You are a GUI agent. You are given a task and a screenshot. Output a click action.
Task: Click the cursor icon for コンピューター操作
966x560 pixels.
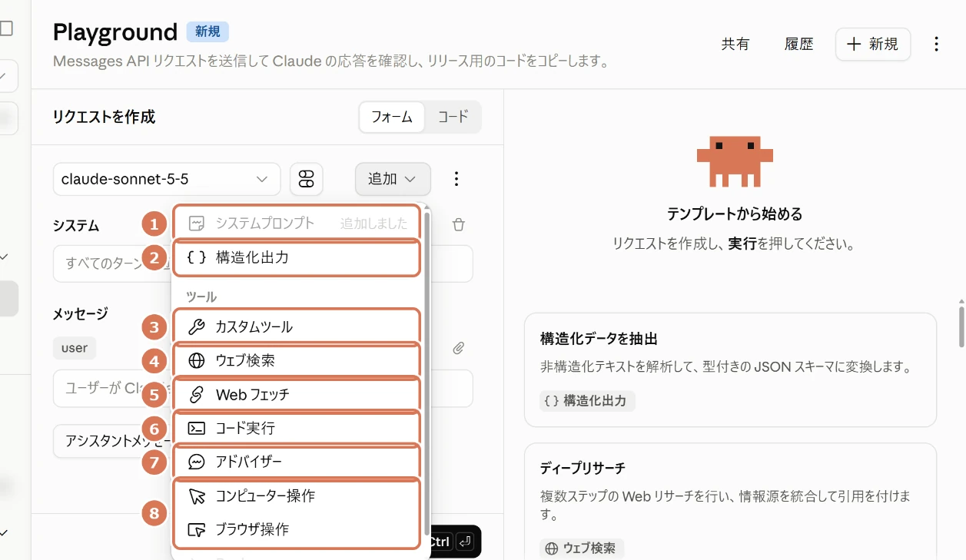click(197, 496)
